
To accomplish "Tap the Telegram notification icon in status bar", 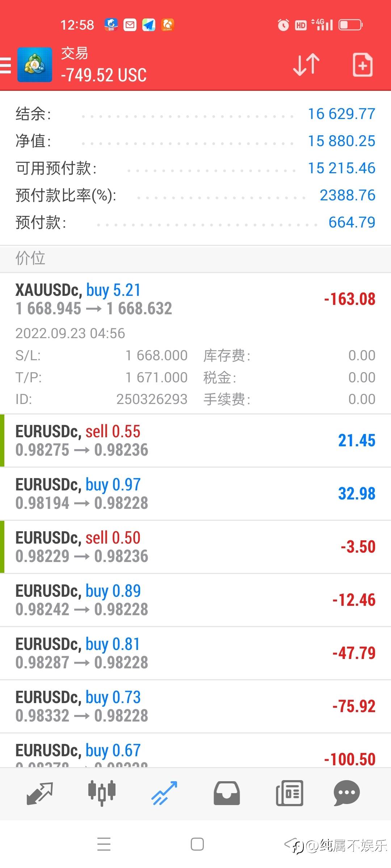I will [x=148, y=25].
